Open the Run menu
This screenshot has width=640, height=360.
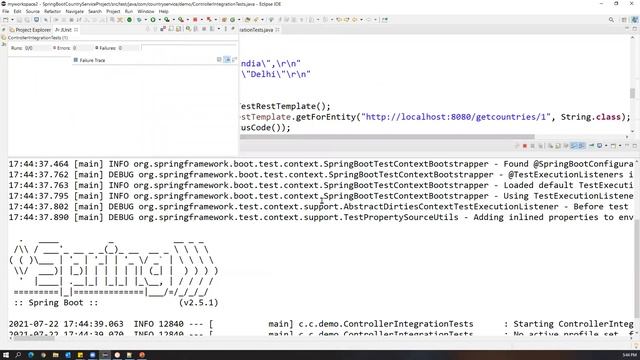tap(129, 11)
